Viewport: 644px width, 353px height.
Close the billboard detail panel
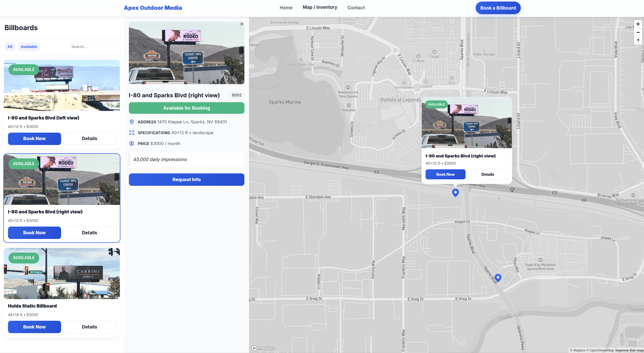tap(242, 24)
